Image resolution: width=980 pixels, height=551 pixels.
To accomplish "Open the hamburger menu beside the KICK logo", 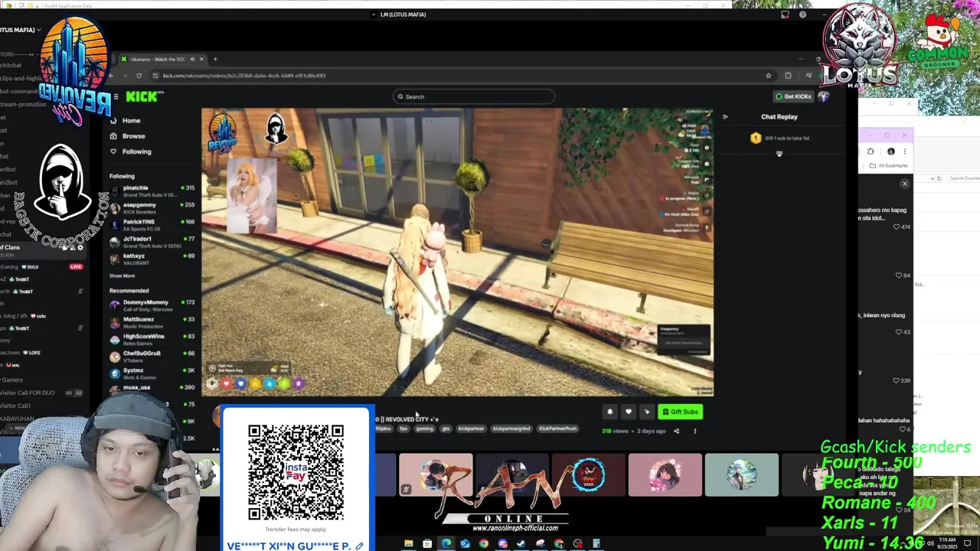I will pos(116,96).
